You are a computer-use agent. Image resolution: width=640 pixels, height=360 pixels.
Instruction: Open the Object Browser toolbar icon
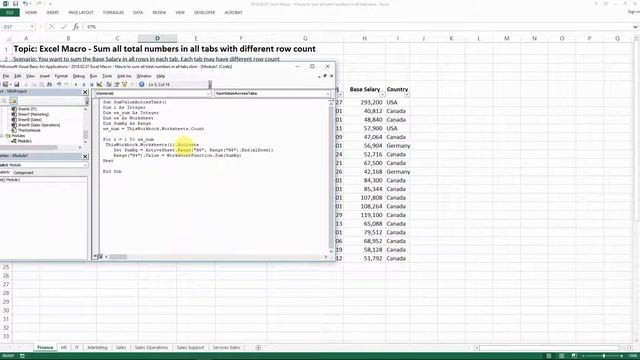[124, 84]
